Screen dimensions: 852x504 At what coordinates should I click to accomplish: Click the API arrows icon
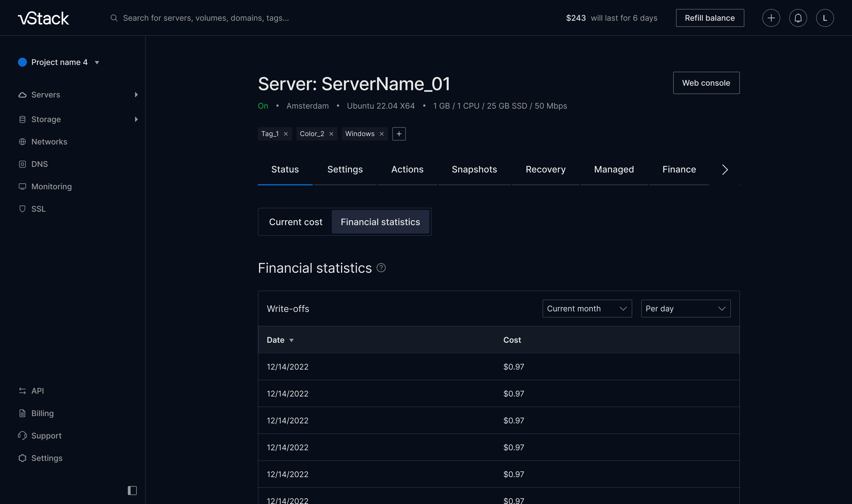click(22, 391)
